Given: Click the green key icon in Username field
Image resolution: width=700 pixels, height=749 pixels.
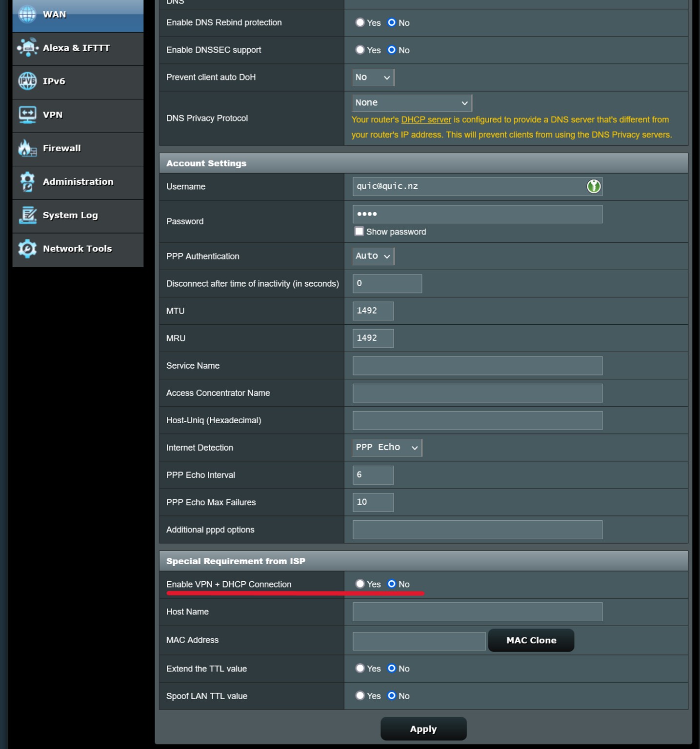Looking at the screenshot, I should click(593, 186).
